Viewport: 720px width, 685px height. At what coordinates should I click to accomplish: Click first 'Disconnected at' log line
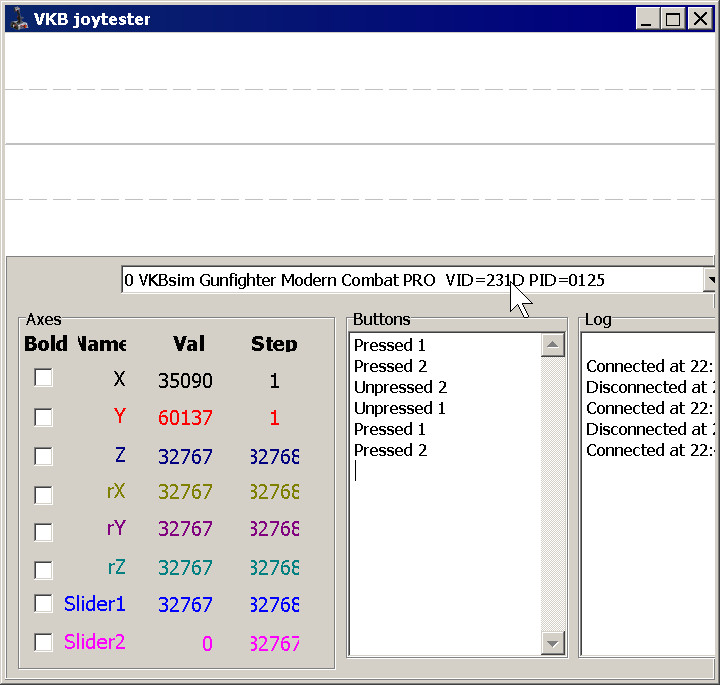pos(650,387)
